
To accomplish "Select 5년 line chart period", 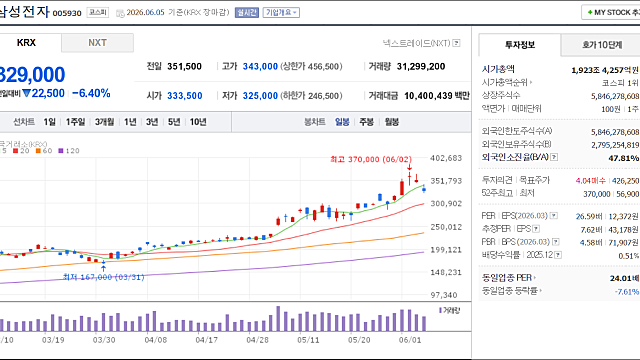I will [174, 122].
